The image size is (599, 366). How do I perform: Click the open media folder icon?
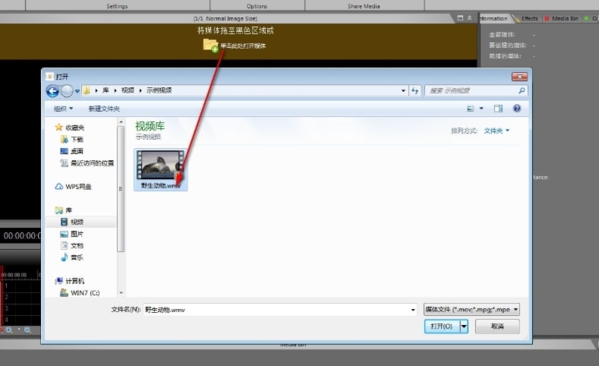(x=210, y=45)
